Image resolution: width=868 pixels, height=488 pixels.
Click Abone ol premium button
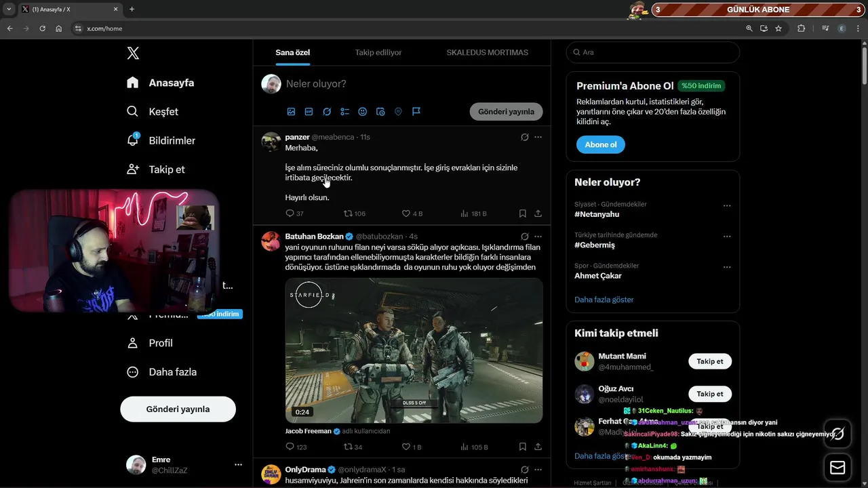pos(601,144)
